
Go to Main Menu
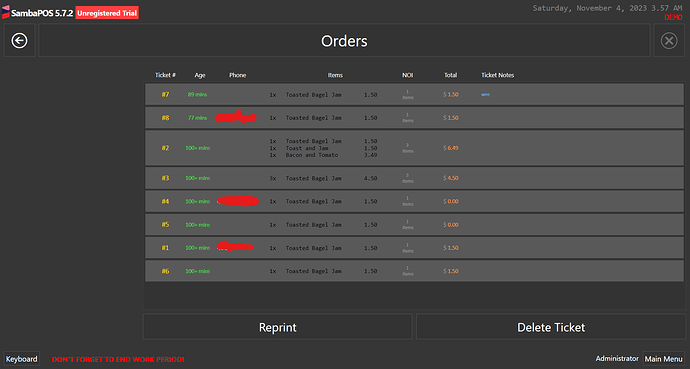pos(664,359)
